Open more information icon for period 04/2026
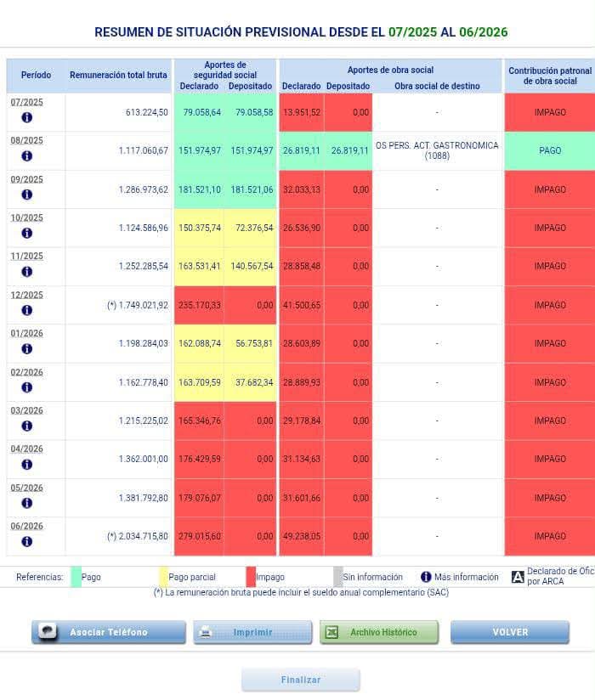This screenshot has height=700, width=595. (27, 465)
